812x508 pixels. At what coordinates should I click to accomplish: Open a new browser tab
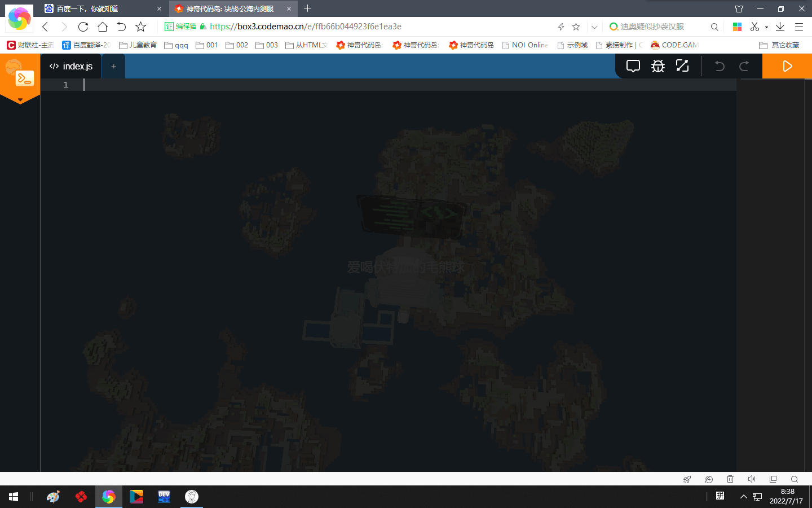click(307, 8)
